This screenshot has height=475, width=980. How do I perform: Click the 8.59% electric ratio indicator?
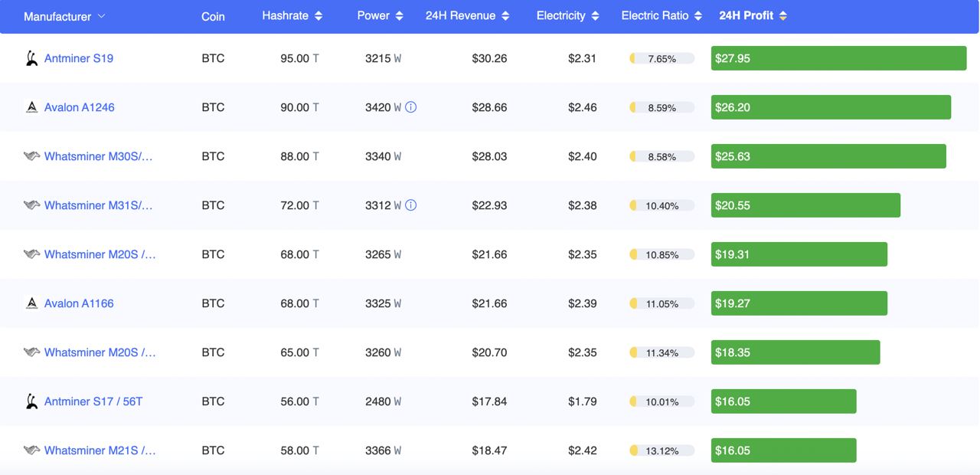[x=661, y=107]
